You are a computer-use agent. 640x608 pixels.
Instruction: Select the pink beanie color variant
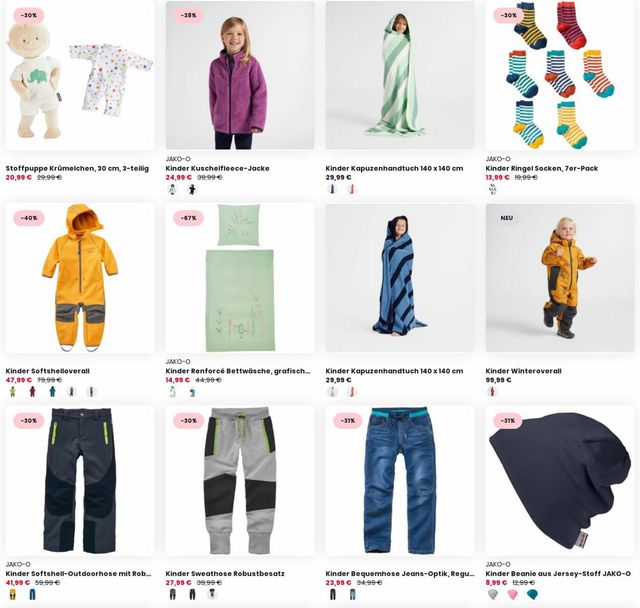pyautogui.click(x=512, y=595)
